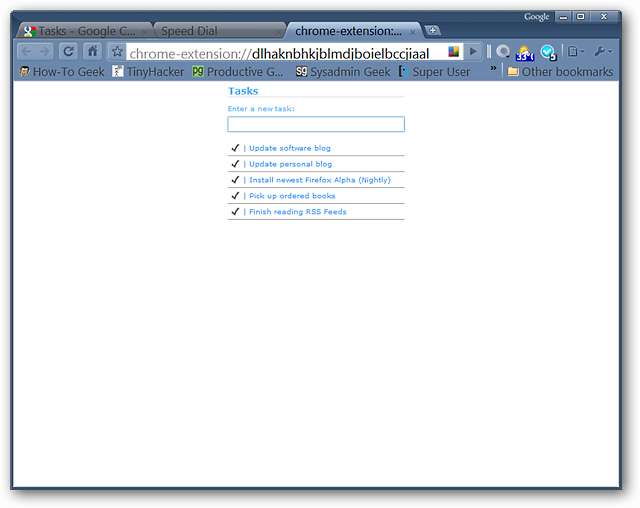Maximize the browser window
This screenshot has width=640, height=508.
coord(580,17)
